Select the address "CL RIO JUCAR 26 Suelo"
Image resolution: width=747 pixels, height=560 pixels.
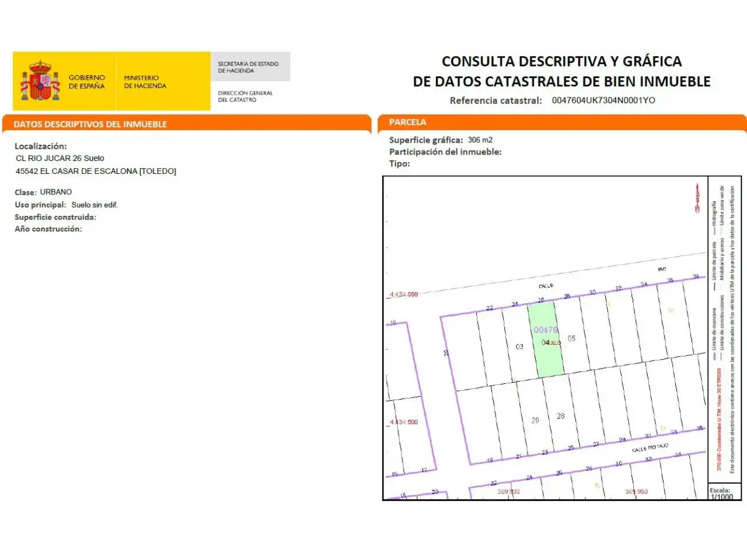tap(60, 158)
